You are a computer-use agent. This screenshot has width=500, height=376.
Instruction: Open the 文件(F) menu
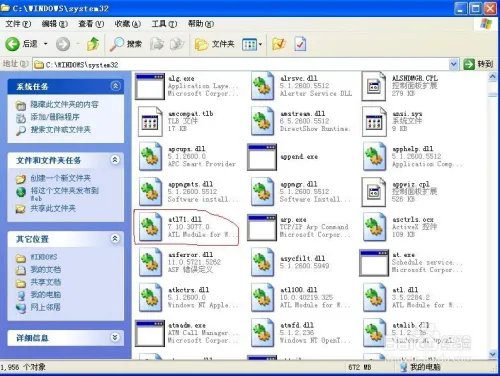pos(18,24)
